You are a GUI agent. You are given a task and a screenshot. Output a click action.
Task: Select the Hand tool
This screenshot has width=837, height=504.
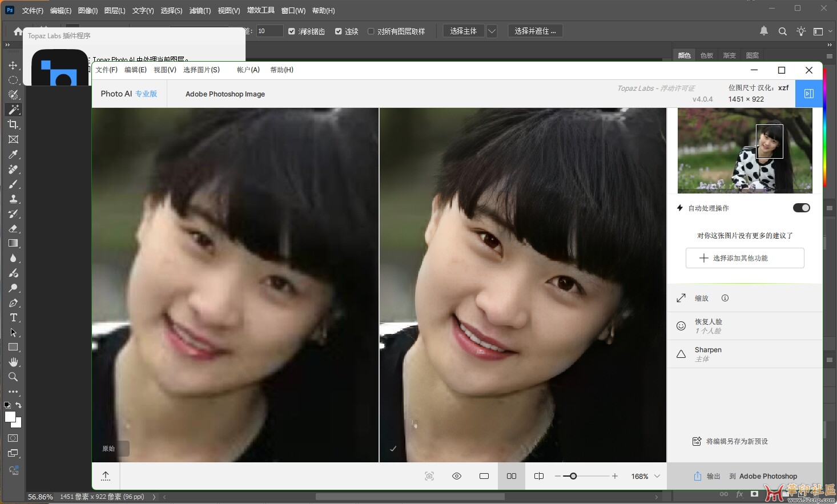pos(13,362)
